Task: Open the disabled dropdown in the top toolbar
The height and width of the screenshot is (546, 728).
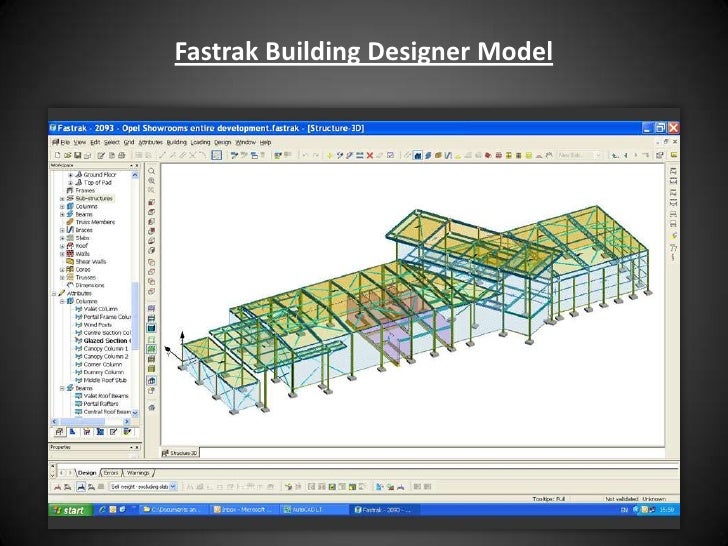Action: [598, 156]
